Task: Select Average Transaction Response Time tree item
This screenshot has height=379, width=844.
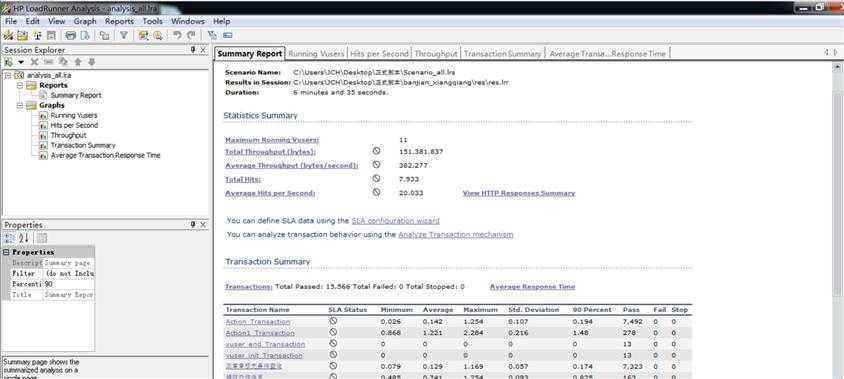Action: 105,155
